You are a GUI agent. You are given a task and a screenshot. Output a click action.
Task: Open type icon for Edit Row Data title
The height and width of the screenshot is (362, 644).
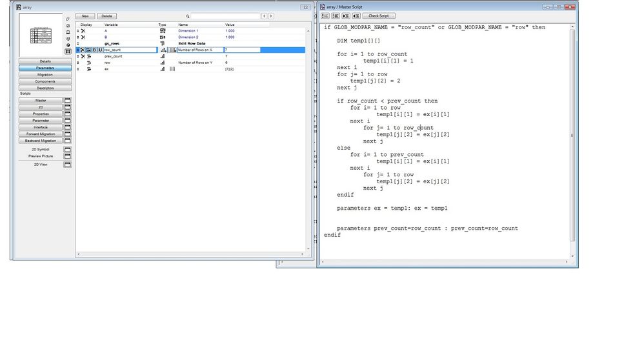(163, 43)
